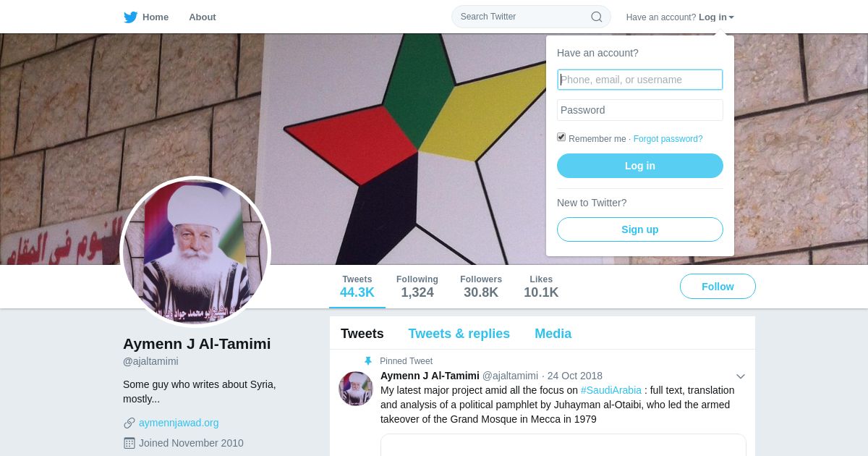Follow Aymenn J Al-Tamimi
This screenshot has height=456, width=868.
point(718,287)
